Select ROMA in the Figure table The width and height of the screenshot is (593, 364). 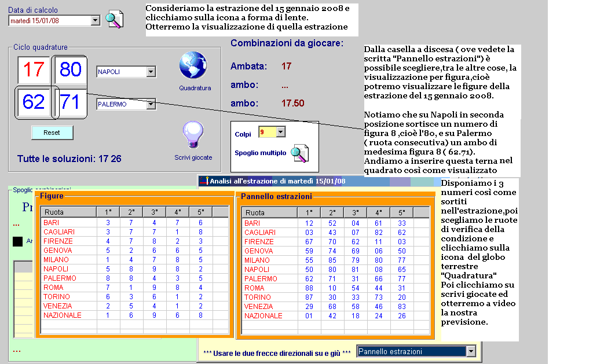coord(53,287)
